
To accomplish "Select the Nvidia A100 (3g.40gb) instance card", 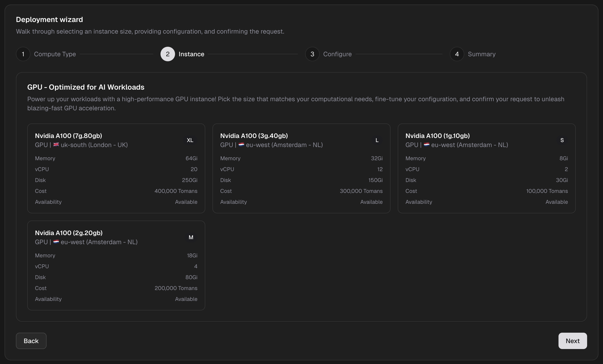I will [x=301, y=168].
